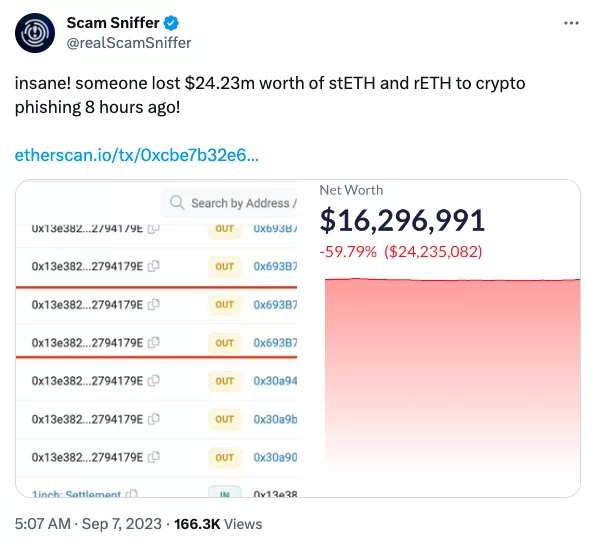Click the OUT badge next to 0x30a90
596x550 pixels.
(x=225, y=457)
